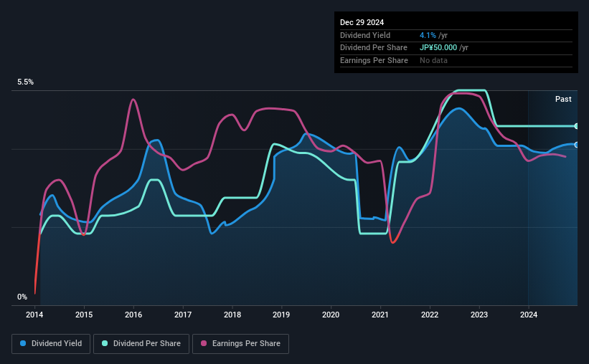Click the Earnings Per Share tooltip row label
The width and height of the screenshot is (589, 364).
[374, 60]
